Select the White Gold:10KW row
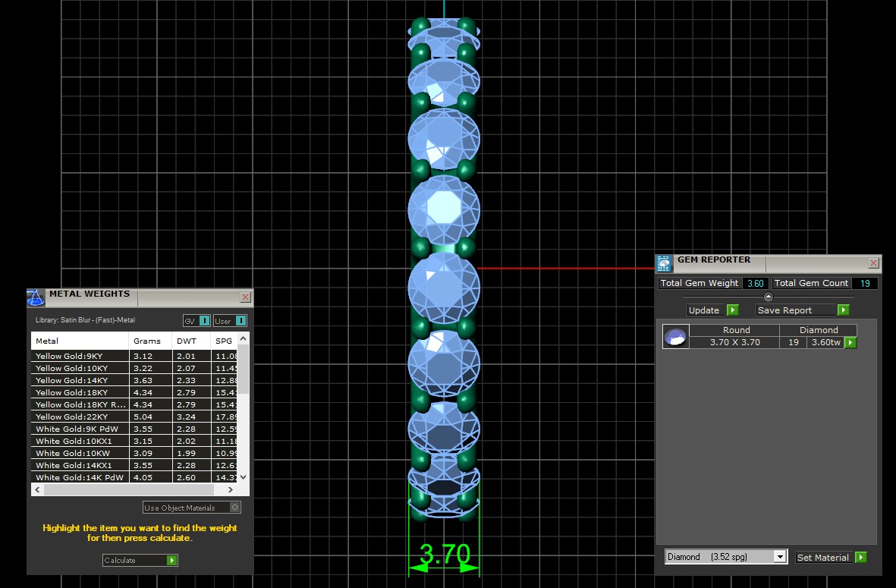 pyautogui.click(x=134, y=453)
